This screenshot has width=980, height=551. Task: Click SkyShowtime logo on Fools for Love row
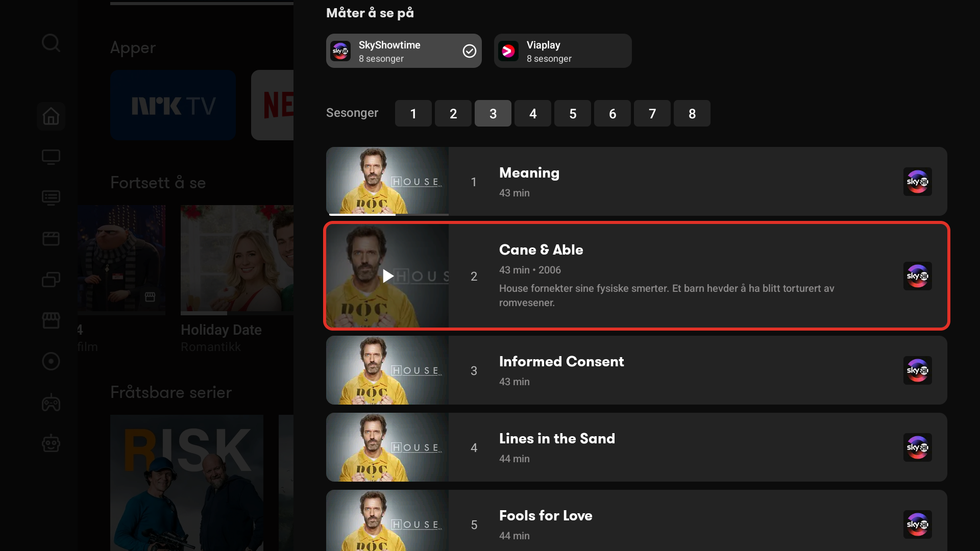tap(918, 524)
